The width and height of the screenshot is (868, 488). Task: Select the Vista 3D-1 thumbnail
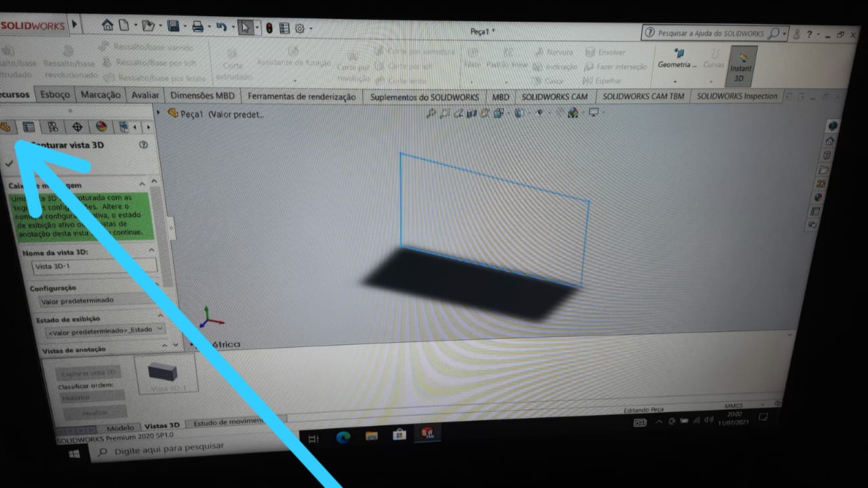pyautogui.click(x=165, y=375)
